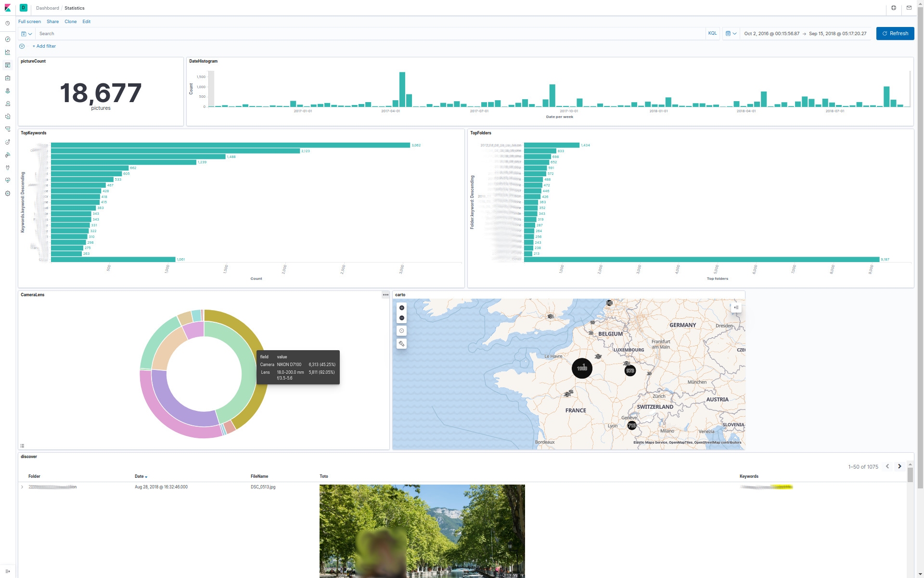Open the date quick menu dropdown
924x578 pixels.
pyautogui.click(x=731, y=34)
